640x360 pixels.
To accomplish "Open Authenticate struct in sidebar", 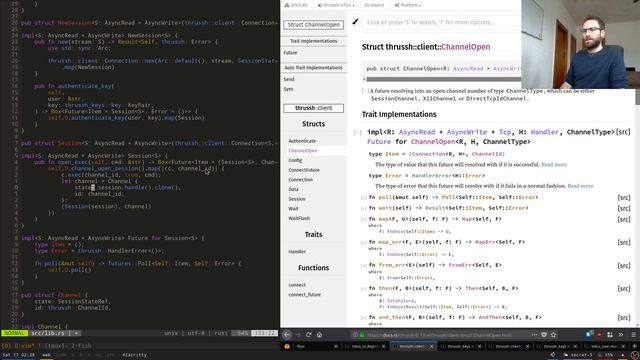I will click(x=302, y=141).
